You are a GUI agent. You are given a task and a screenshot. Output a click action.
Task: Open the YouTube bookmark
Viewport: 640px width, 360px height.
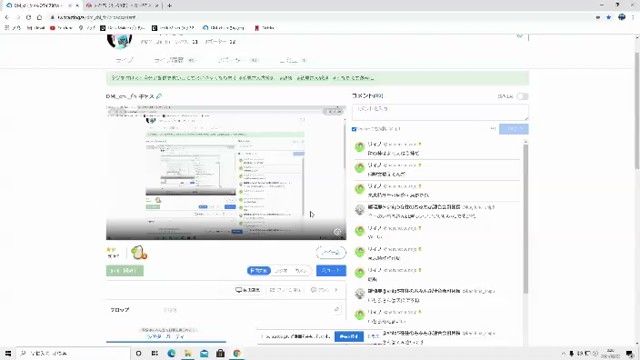pyautogui.click(x=61, y=28)
